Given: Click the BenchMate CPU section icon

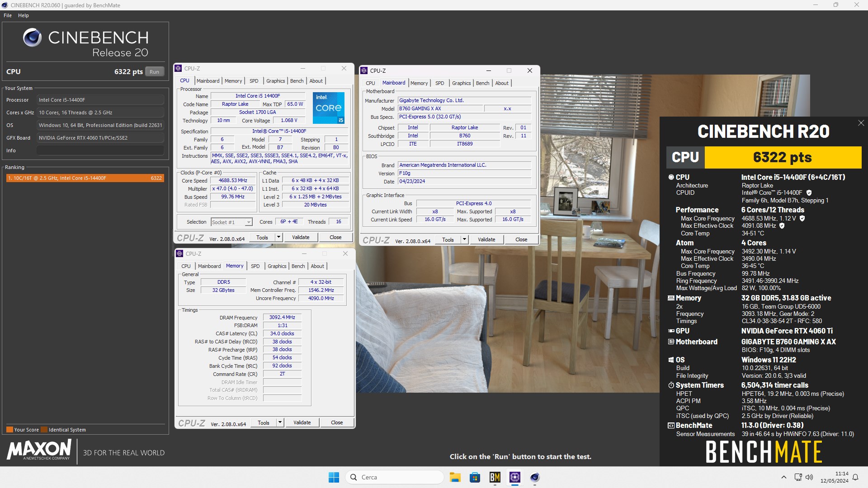Looking at the screenshot, I should pos(671,178).
